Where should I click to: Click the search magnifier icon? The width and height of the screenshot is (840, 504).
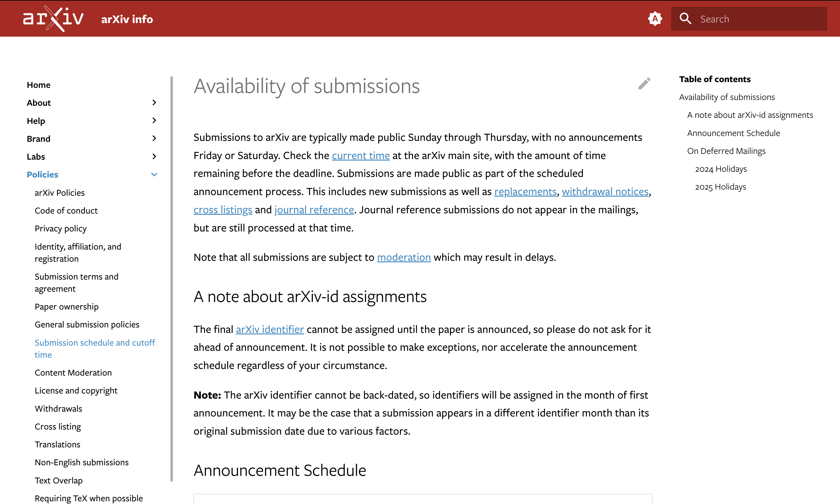pos(685,19)
